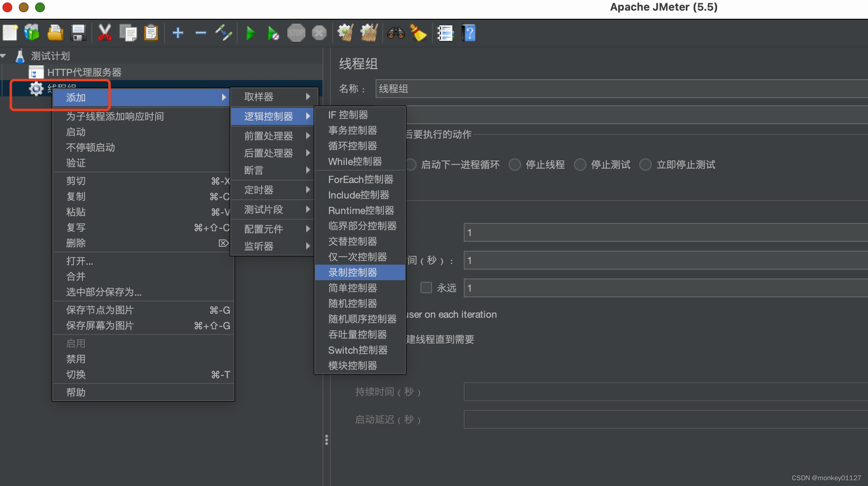Viewport: 868px width, 486px height.
Task: Click the Save floppy disk icon
Action: point(78,33)
